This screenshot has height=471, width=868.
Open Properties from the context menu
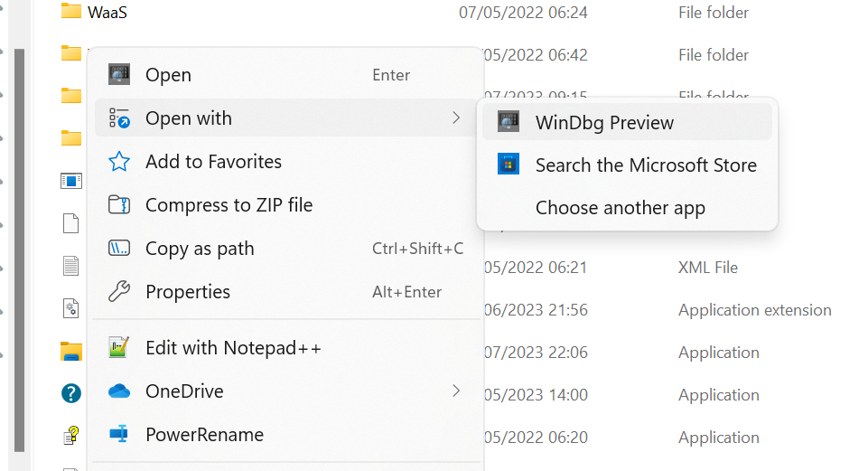285,291
